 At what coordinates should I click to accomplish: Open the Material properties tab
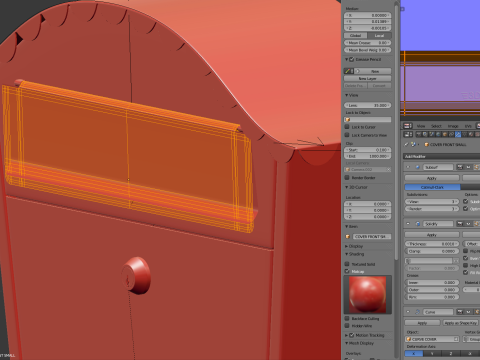(x=471, y=134)
